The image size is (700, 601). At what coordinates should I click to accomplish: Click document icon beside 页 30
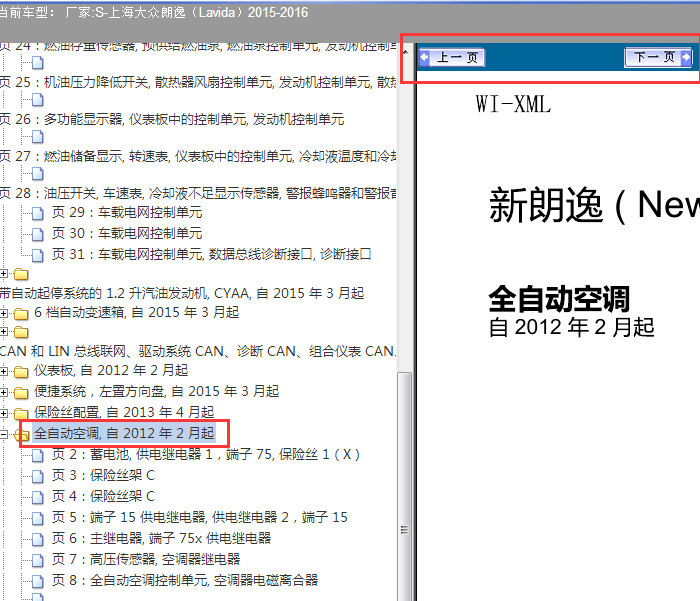pos(38,234)
